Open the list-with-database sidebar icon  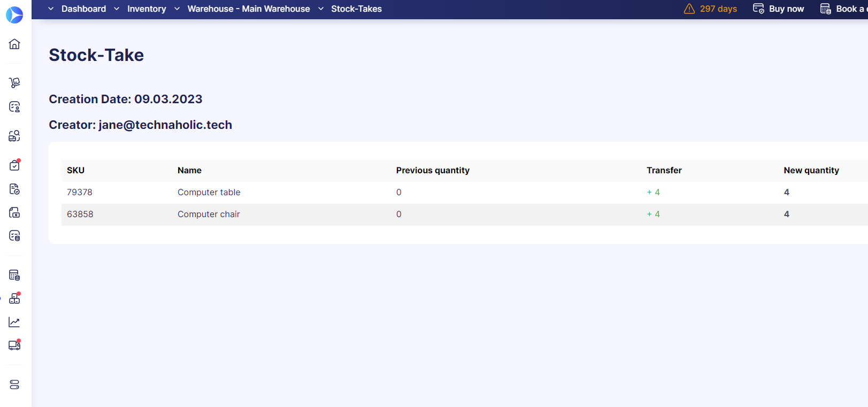(x=14, y=236)
